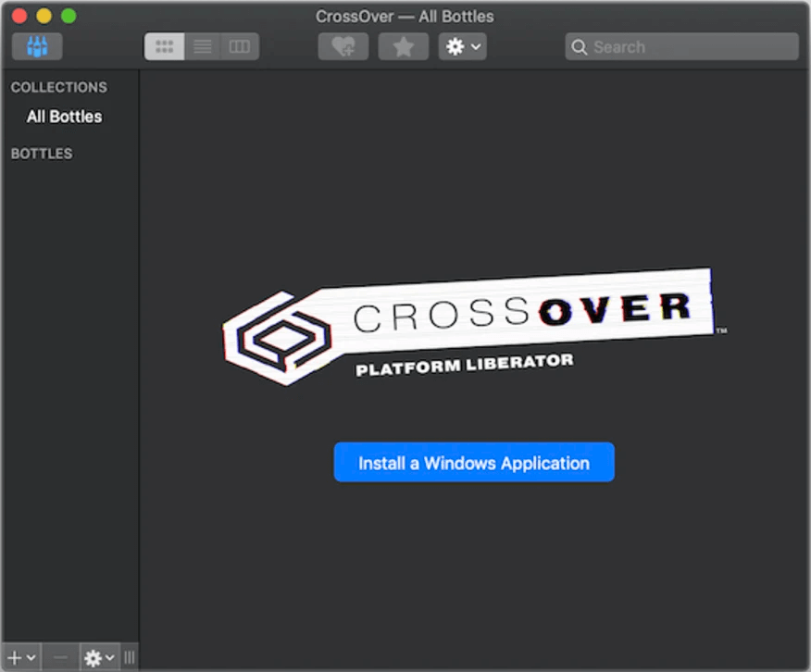Viewport: 811px width, 672px height.
Task: Click the sidebar resize handle
Action: click(x=130, y=657)
